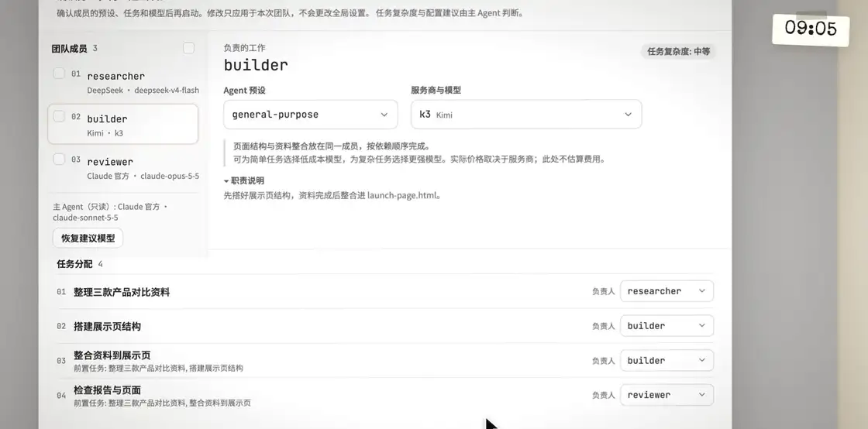The image size is (868, 429).
Task: Check the builder member checkbox
Action: pyautogui.click(x=59, y=116)
